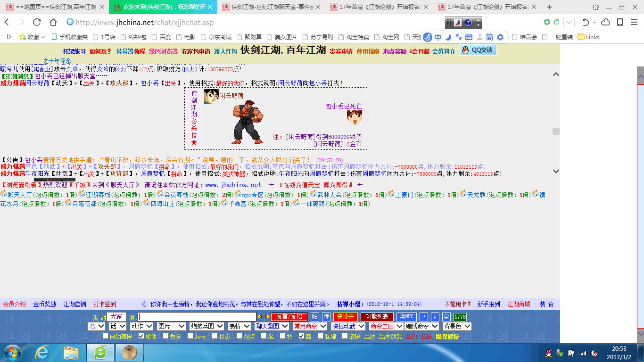Click the QQ交谈 chat button

pyautogui.click(x=478, y=50)
